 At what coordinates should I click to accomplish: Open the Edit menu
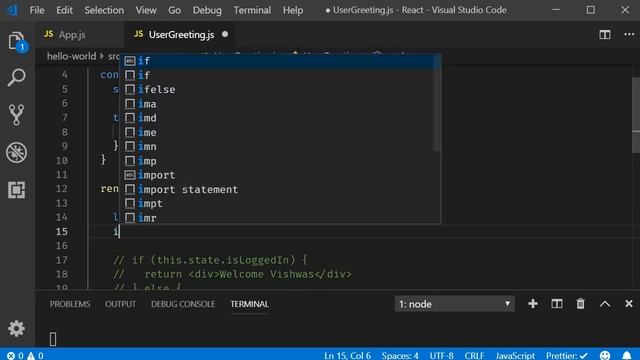coord(64,10)
